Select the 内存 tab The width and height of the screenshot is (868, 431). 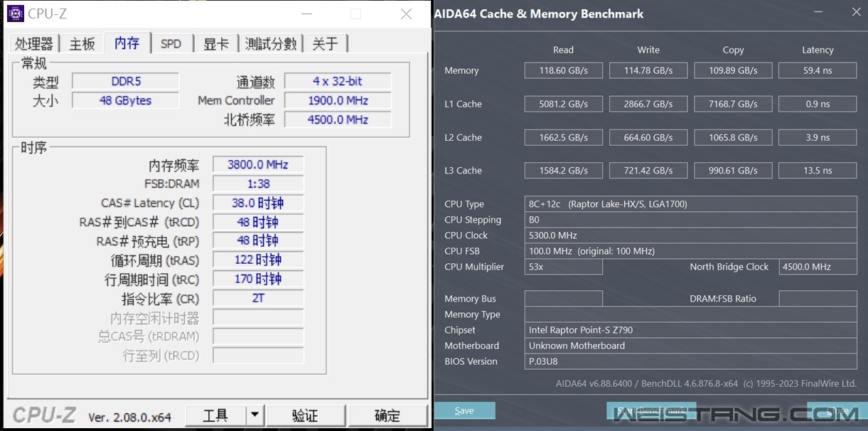pyautogui.click(x=127, y=43)
